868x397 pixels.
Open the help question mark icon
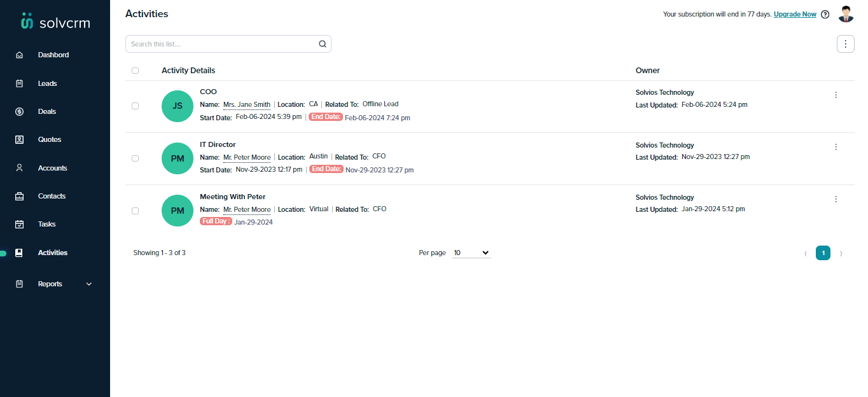click(825, 14)
